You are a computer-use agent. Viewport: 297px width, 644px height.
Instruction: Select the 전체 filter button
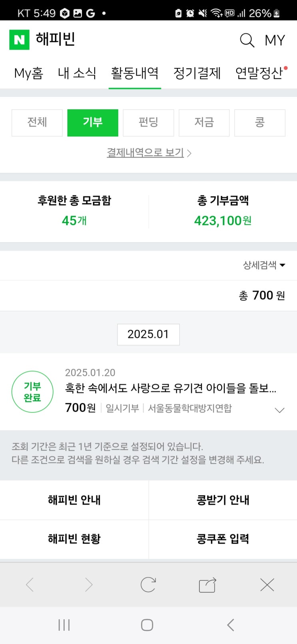tap(37, 122)
